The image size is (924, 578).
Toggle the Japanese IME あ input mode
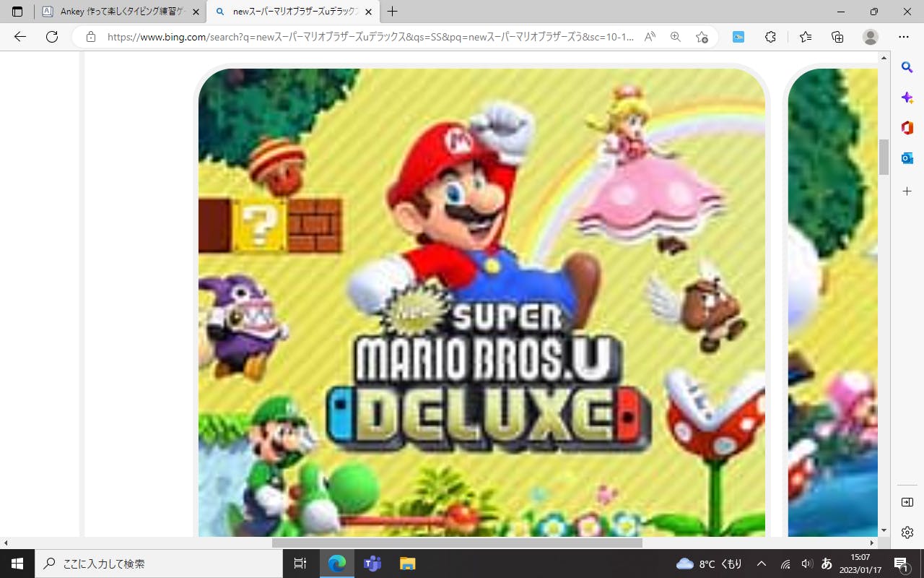827,564
